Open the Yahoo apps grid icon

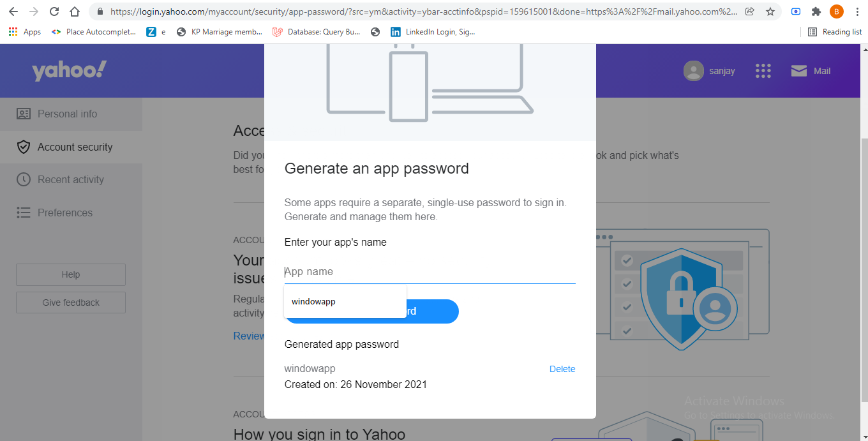[763, 71]
